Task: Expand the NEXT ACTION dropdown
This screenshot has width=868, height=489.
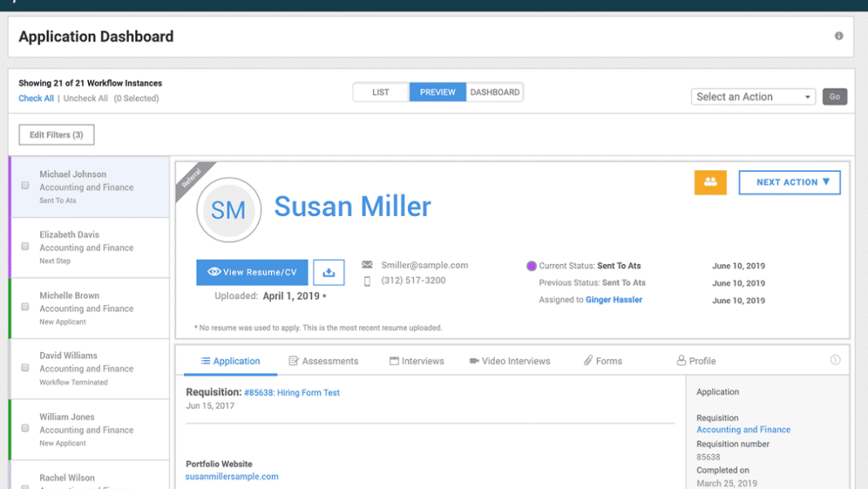Action: (789, 183)
